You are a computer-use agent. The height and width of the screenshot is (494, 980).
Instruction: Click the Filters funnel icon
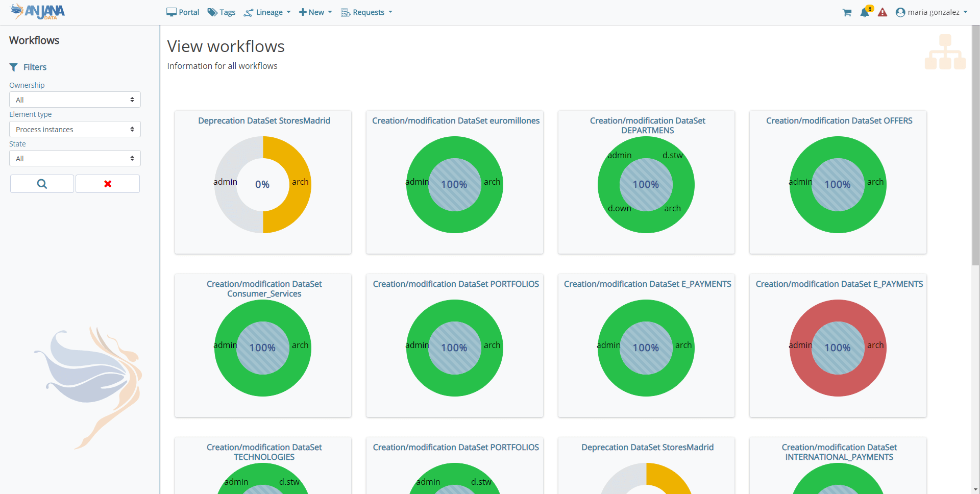[14, 67]
